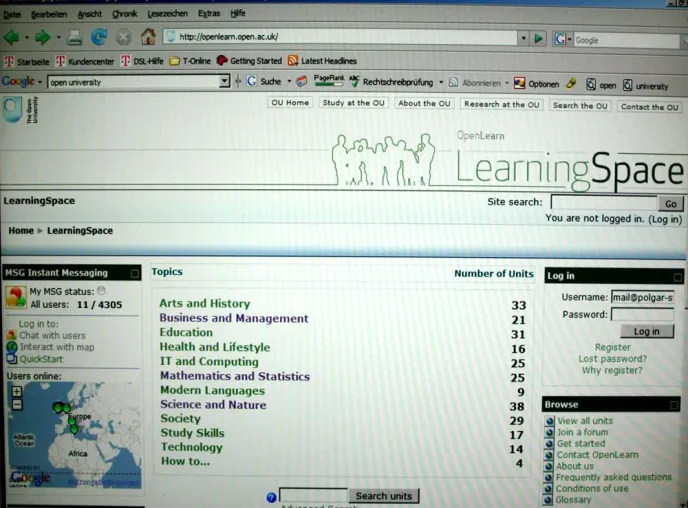Click the Mathematics and Statistics topic

235,376
